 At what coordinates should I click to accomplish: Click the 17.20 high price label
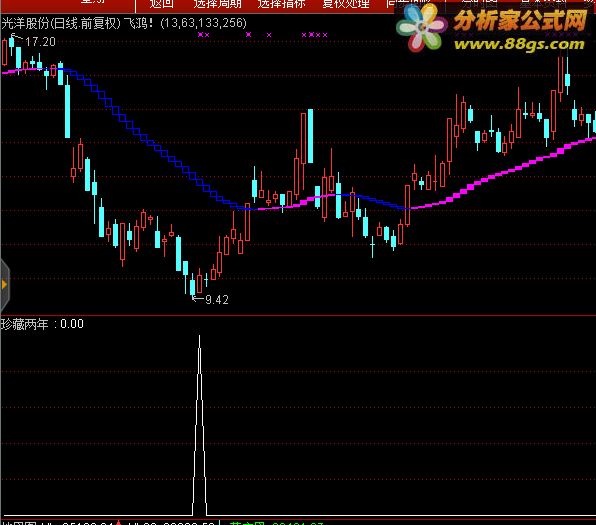click(40, 42)
